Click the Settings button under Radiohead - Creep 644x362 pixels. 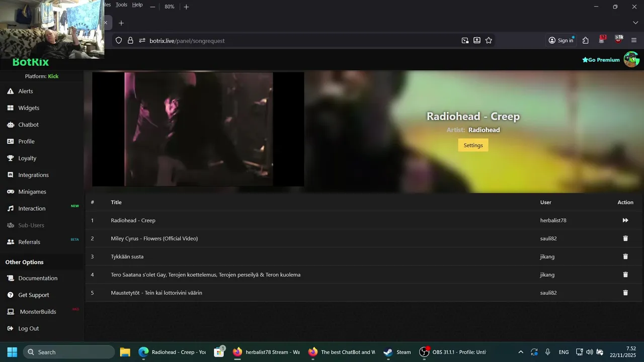(x=473, y=145)
